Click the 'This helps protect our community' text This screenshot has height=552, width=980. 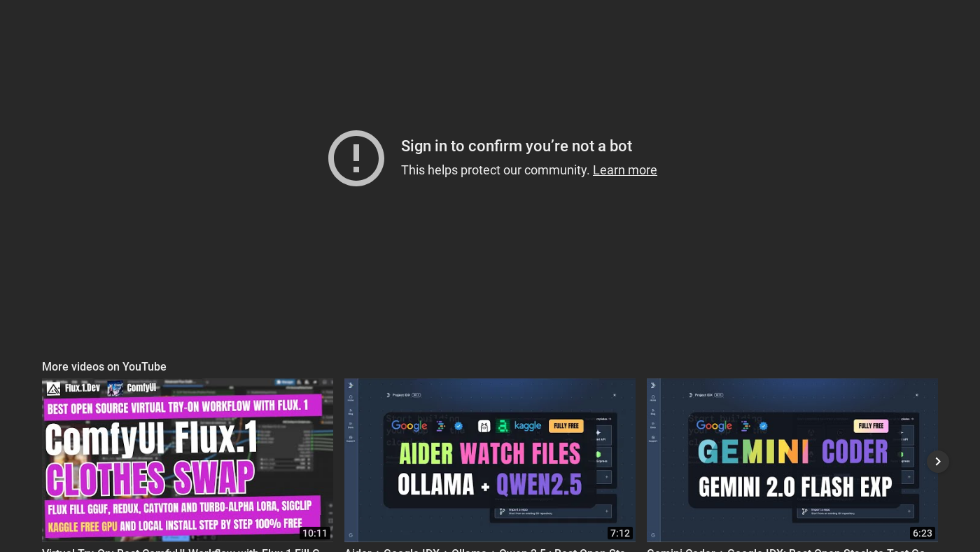point(496,170)
